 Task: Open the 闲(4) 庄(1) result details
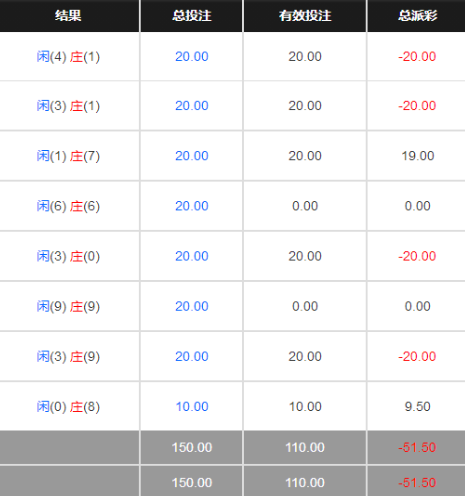point(68,57)
